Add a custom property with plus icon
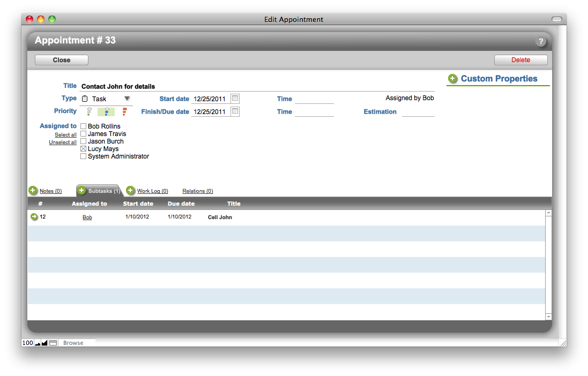588x376 pixels. click(x=452, y=78)
